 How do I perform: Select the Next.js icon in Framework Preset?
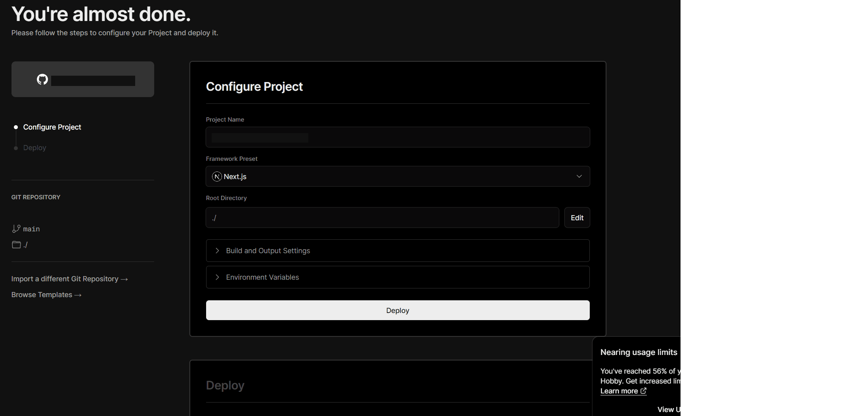pos(217,176)
